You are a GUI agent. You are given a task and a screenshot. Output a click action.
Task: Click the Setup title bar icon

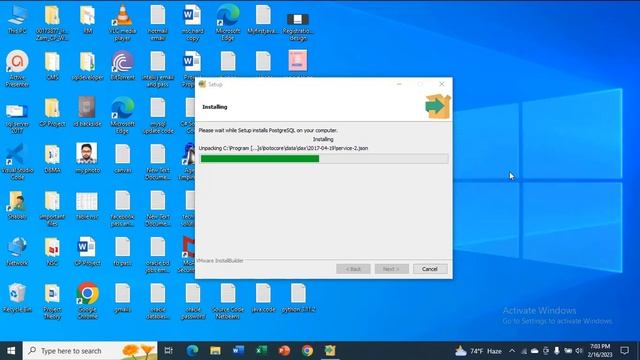click(x=202, y=84)
